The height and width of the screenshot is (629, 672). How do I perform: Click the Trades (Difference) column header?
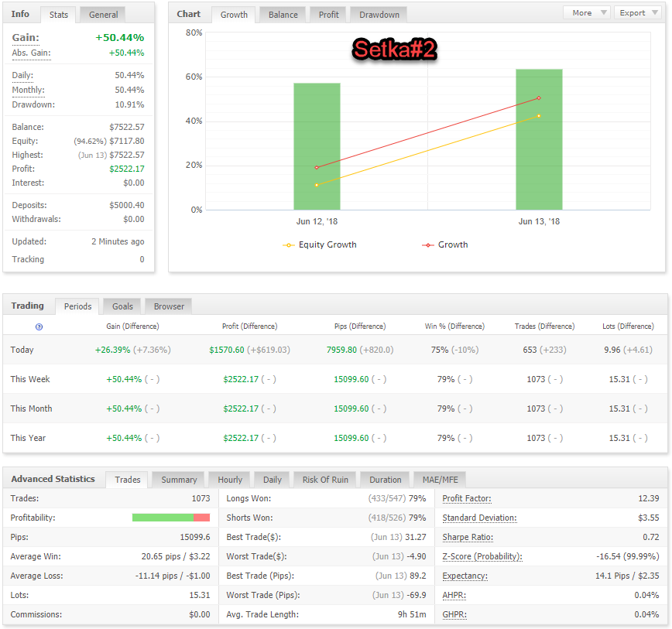point(544,326)
